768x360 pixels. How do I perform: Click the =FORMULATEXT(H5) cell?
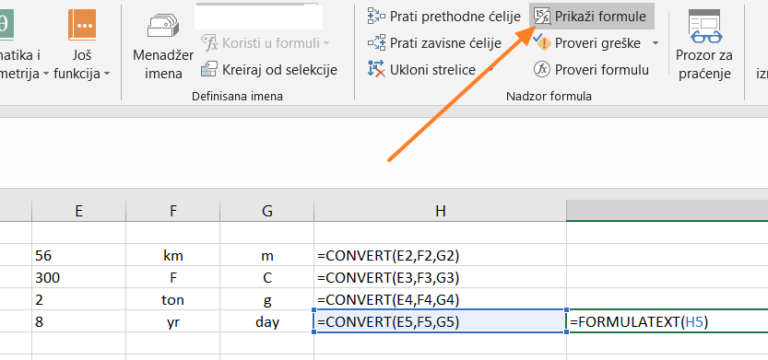[667, 321]
